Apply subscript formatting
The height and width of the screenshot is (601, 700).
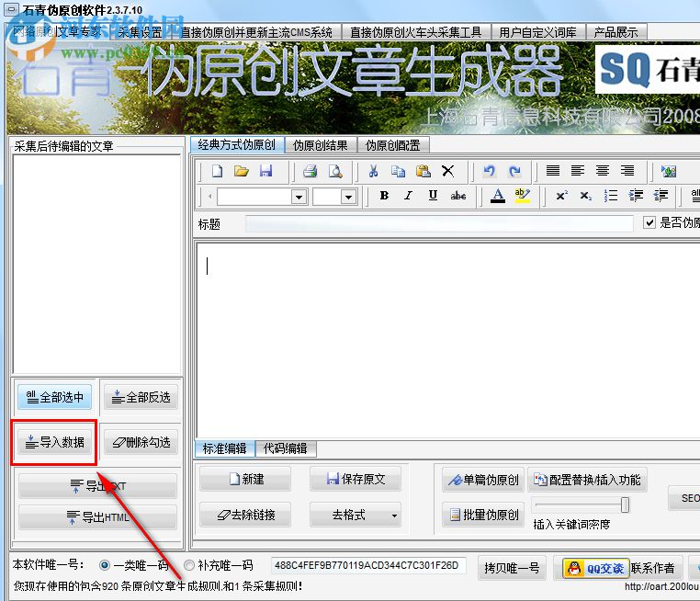coord(586,196)
